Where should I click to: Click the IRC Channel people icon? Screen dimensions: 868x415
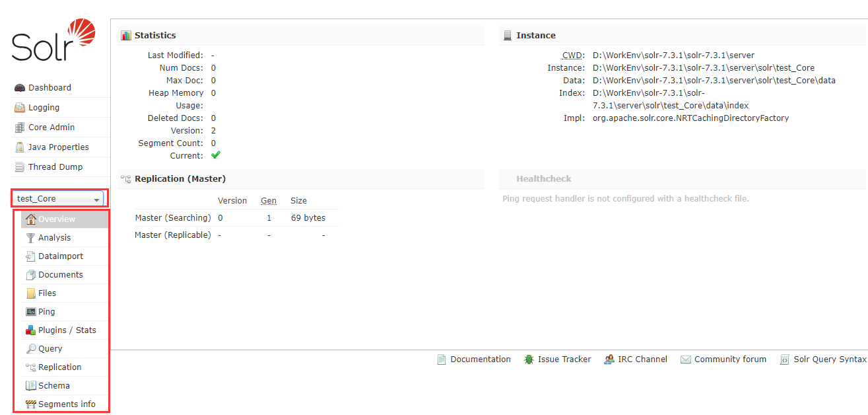[609, 359]
